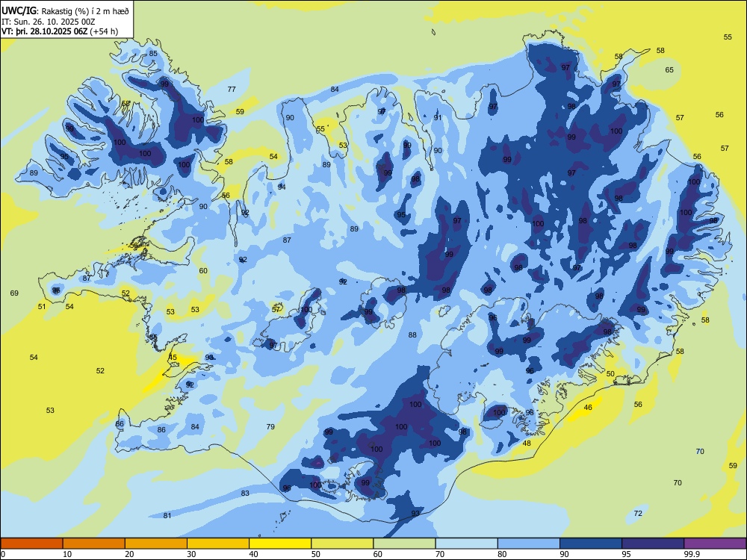Click the 'IT: Sun. 26. 10. 2025 00Z' line
Viewport: 747px width, 560px height.
coord(48,22)
